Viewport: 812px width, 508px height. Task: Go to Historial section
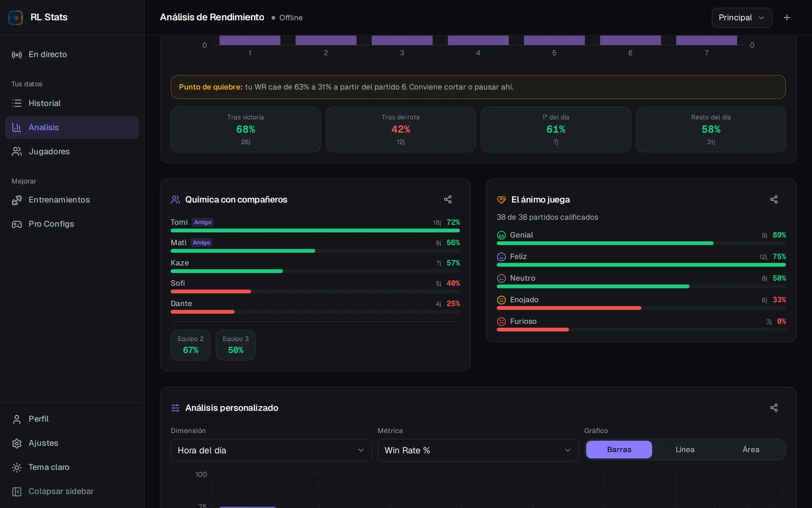pos(72,103)
